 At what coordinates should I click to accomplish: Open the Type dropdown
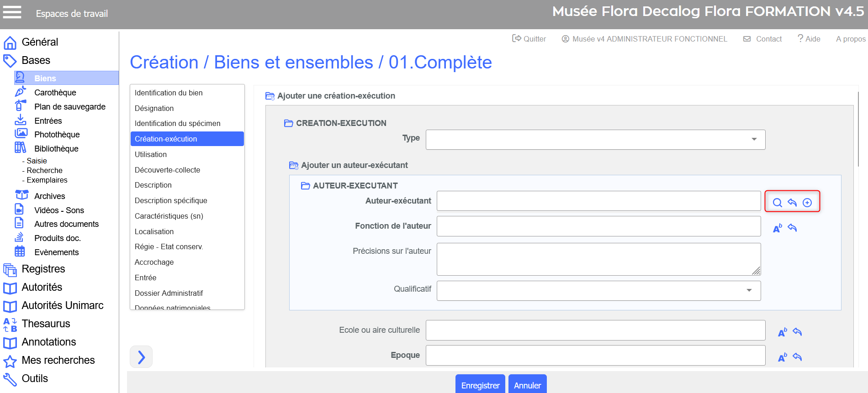[x=595, y=140]
